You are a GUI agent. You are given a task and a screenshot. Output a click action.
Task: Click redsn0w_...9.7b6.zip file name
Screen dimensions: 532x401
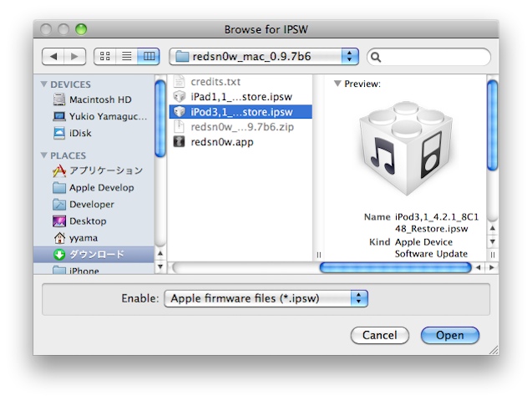[242, 127]
